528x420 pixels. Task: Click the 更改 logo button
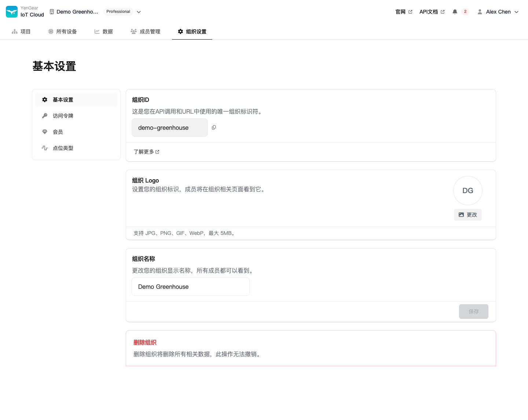(468, 215)
